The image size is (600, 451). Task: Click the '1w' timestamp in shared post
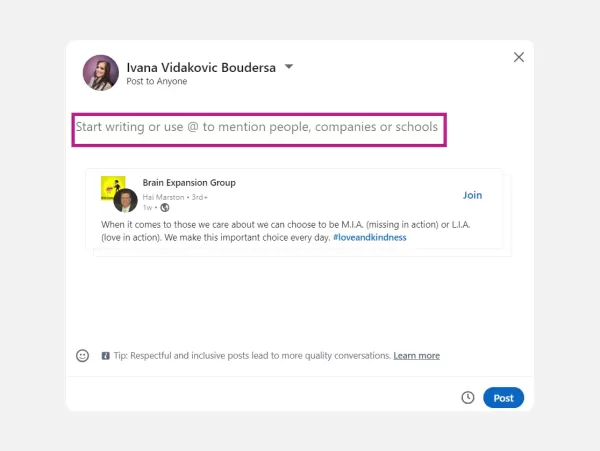(x=148, y=207)
